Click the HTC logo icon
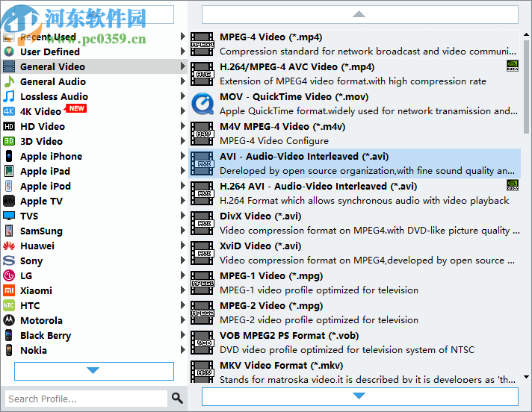The image size is (532, 412). [9, 305]
